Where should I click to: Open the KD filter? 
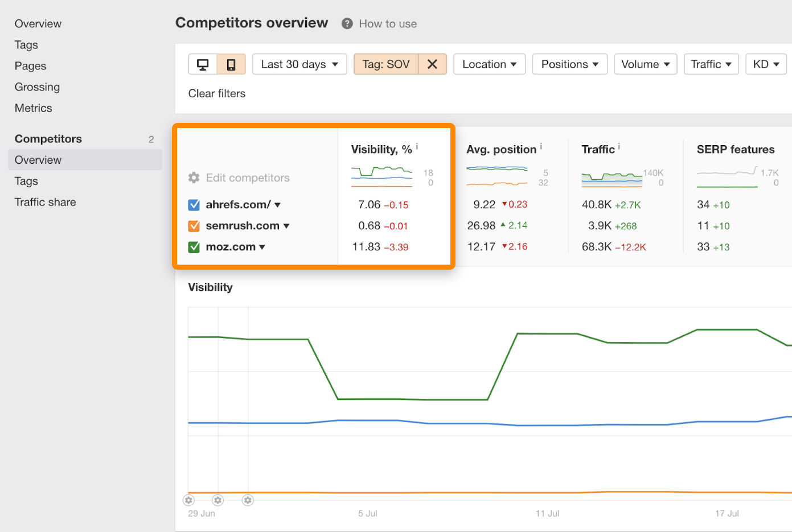(765, 64)
